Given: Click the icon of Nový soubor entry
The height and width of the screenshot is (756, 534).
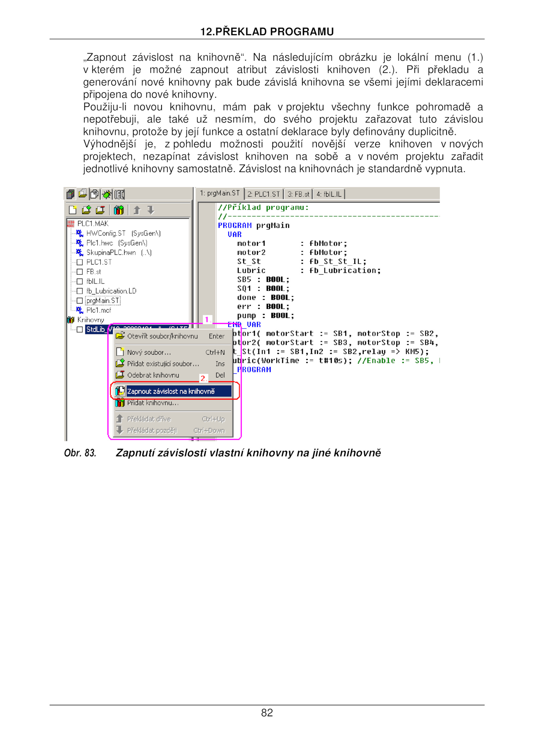Looking at the screenshot, I should point(120,352).
